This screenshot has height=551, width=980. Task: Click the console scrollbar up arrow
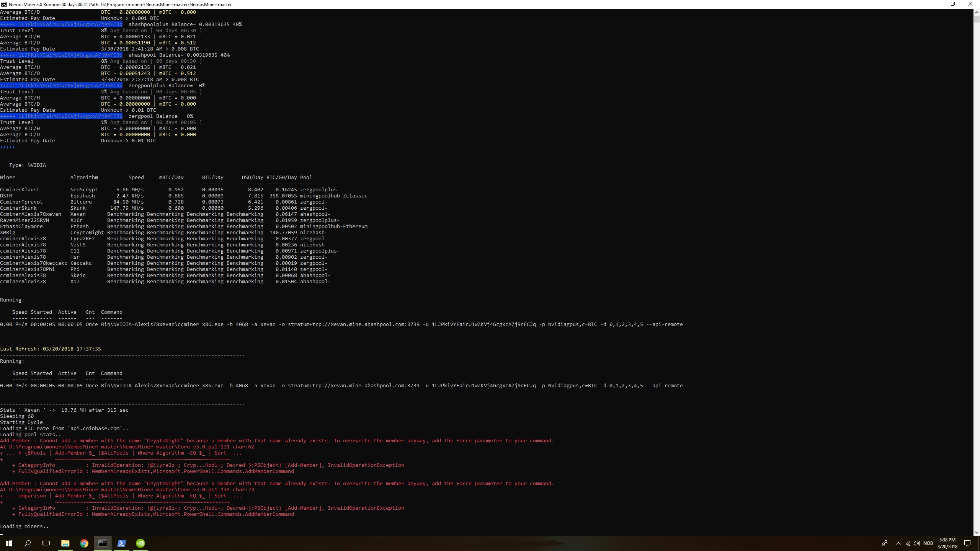(977, 12)
